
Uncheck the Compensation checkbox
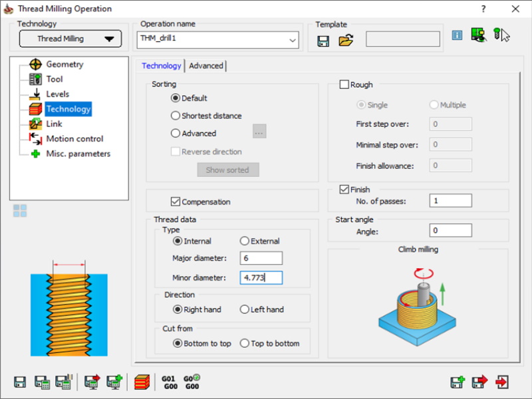tap(176, 201)
